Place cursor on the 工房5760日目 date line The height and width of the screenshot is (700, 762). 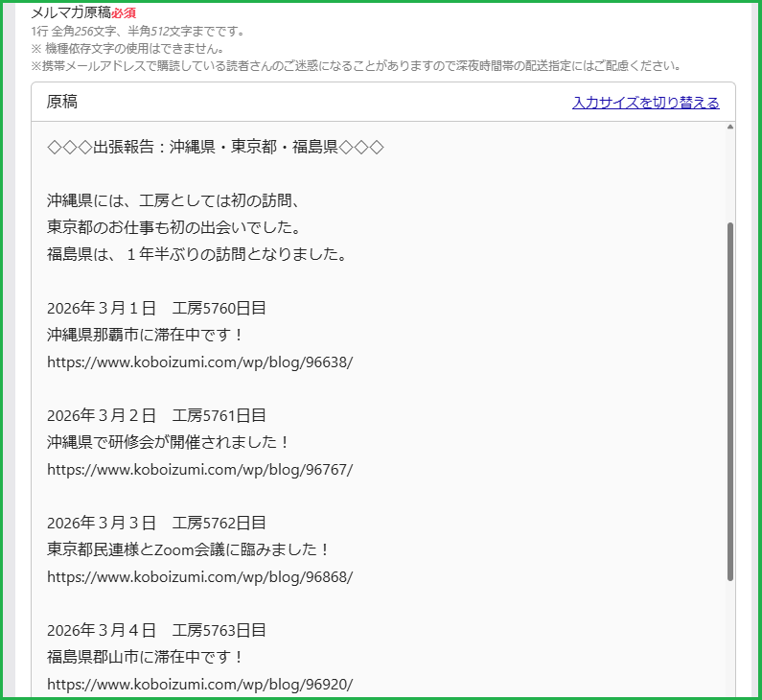(156, 308)
